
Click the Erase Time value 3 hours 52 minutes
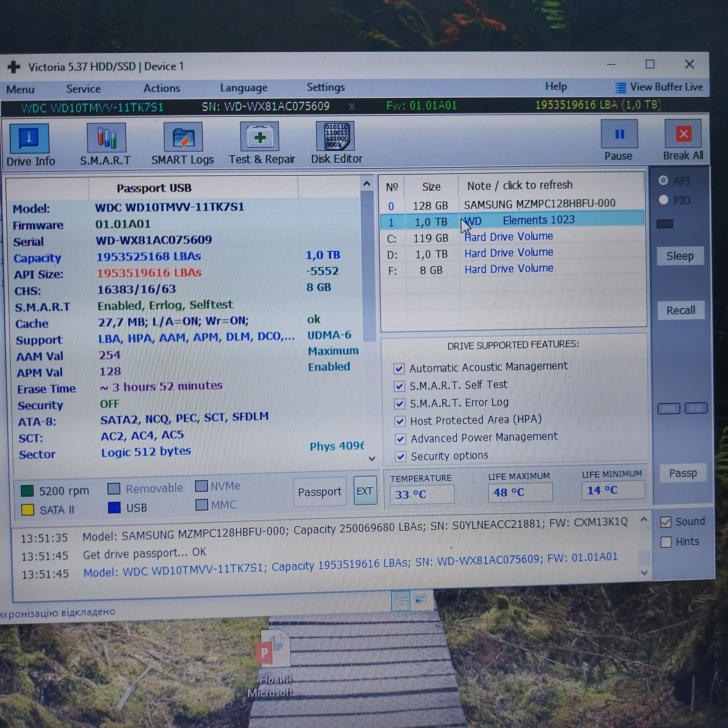161,386
